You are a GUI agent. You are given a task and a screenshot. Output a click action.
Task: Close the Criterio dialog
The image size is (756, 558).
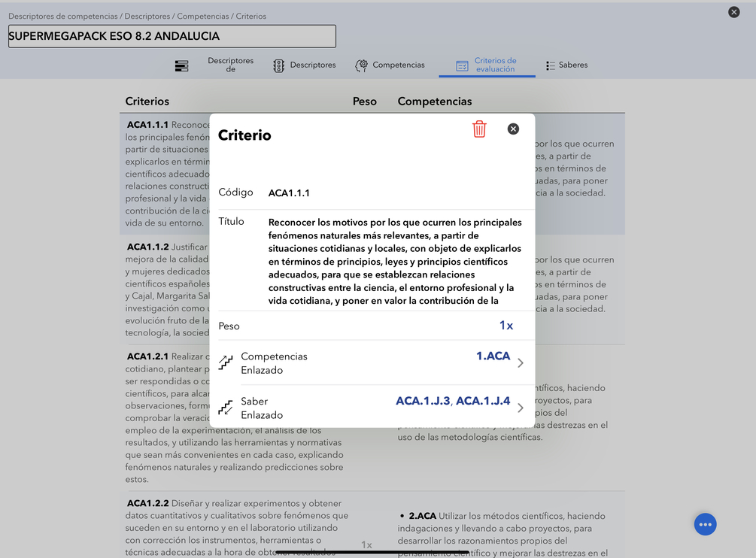click(x=513, y=129)
